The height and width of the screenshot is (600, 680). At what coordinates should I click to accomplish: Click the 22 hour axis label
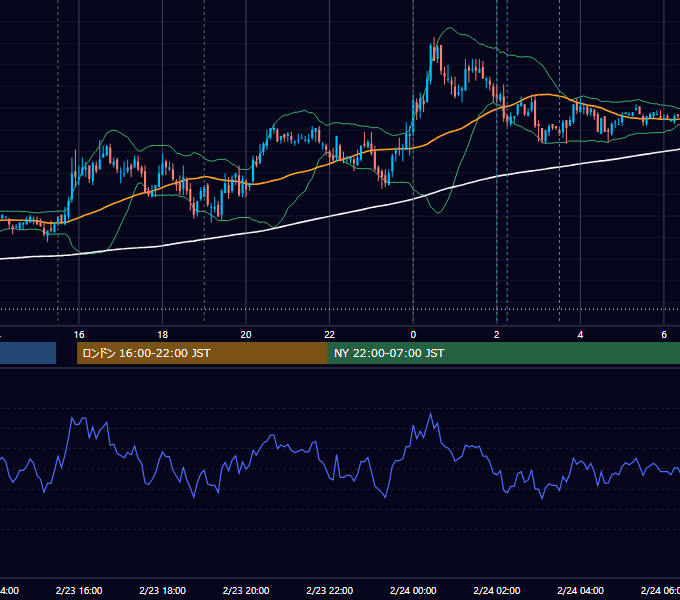[330, 335]
